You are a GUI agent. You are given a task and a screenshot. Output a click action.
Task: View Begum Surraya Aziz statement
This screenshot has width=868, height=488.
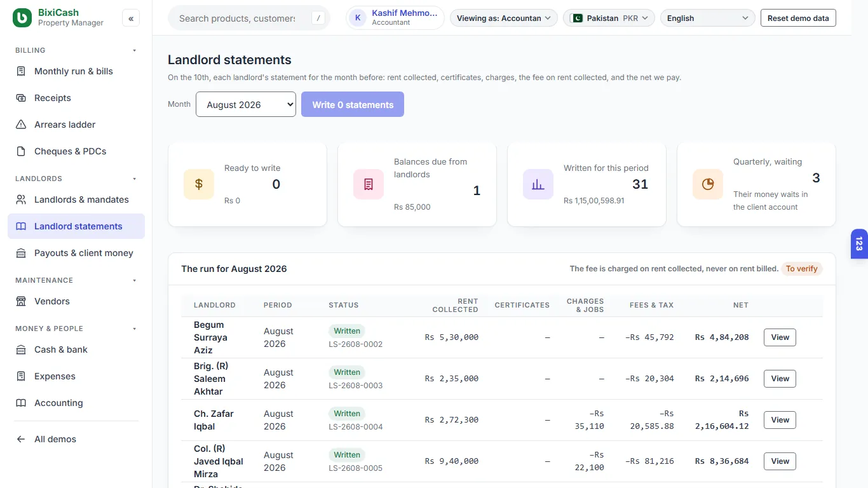point(780,337)
